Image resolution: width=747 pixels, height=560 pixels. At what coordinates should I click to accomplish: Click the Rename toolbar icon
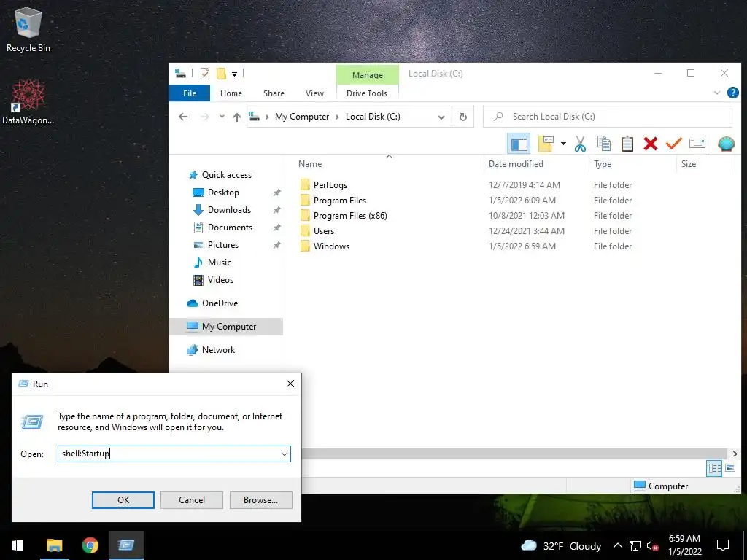click(697, 144)
